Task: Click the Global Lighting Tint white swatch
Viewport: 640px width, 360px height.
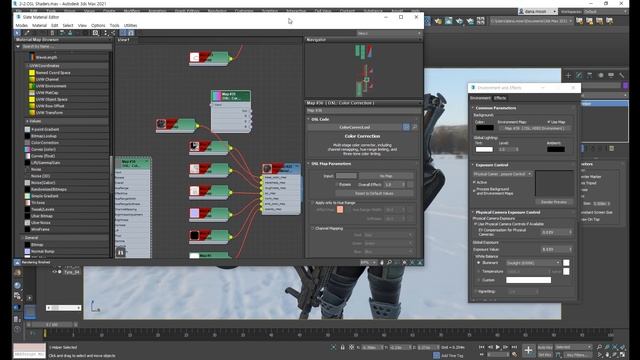Action: click(484, 149)
